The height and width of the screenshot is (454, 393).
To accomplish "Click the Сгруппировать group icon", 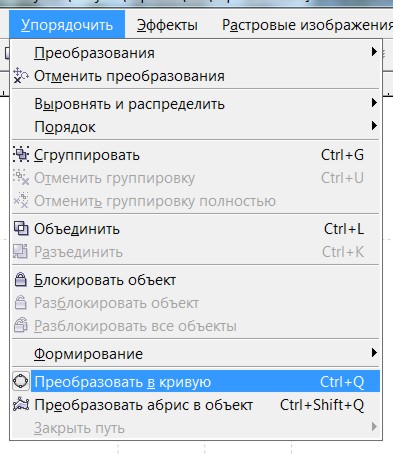I will 21,154.
